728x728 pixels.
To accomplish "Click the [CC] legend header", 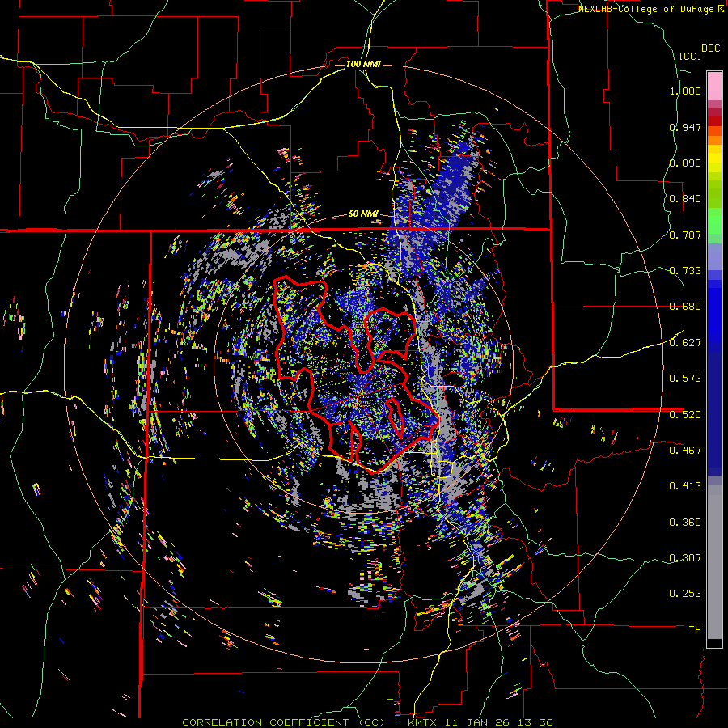I will (691, 56).
